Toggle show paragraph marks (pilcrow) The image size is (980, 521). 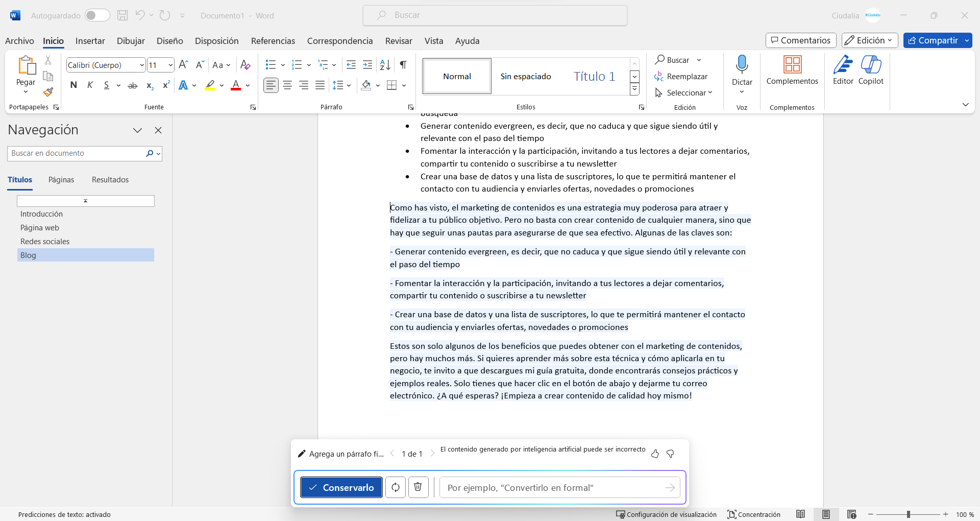[403, 65]
